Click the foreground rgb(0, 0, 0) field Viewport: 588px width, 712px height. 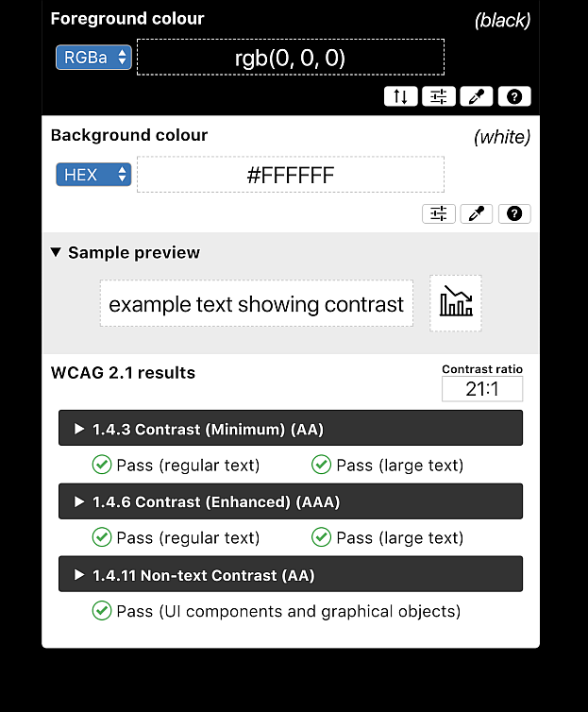[x=291, y=58]
